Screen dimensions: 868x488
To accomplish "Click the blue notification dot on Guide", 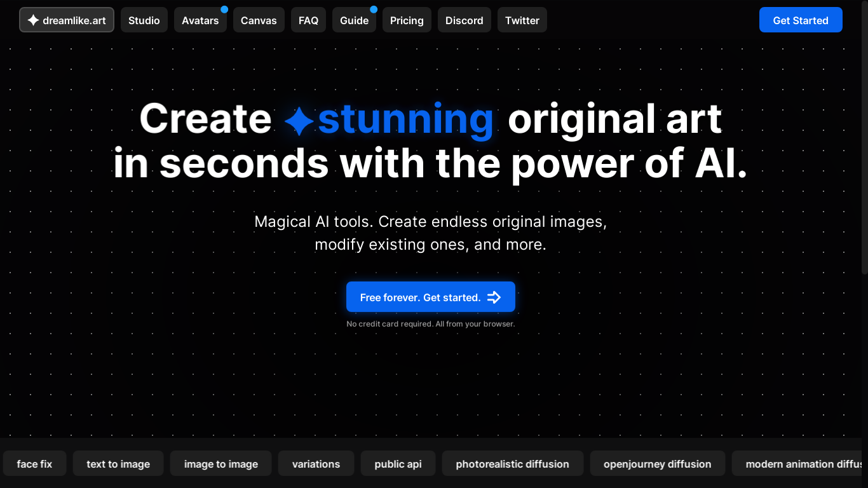I will tap(374, 10).
